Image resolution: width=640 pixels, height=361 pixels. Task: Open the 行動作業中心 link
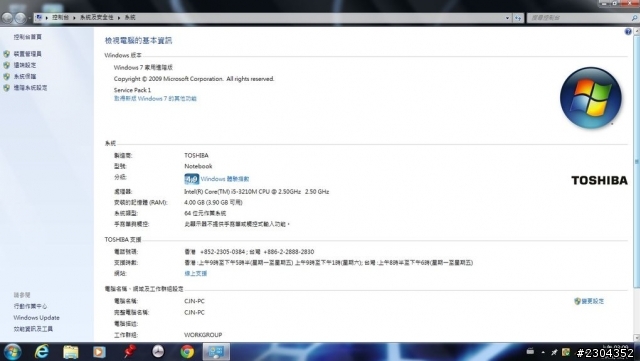(30, 306)
